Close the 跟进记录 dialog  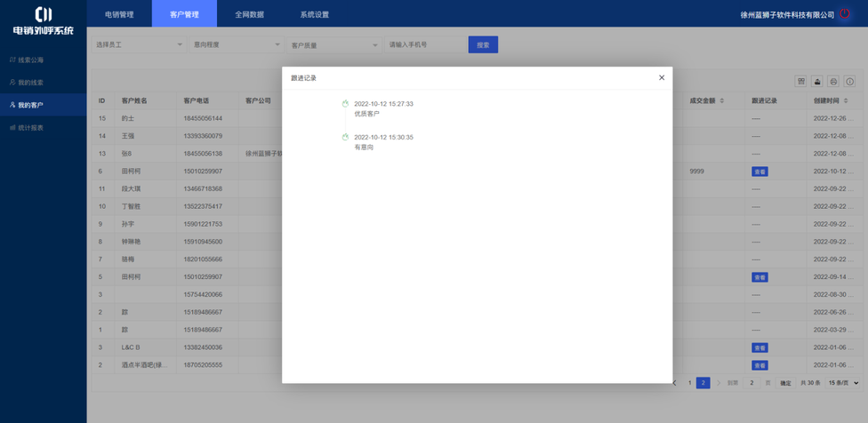click(x=662, y=78)
